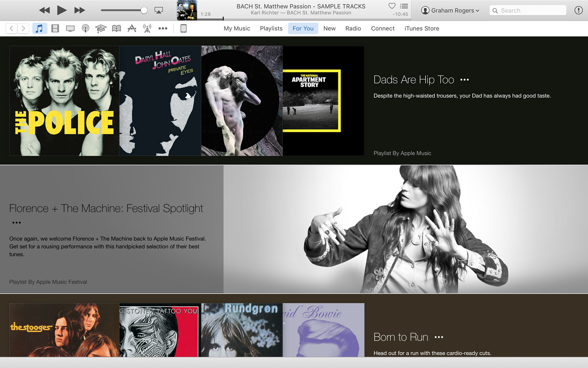Open the New tab
Viewport: 588px width, 368px height.
tap(329, 28)
